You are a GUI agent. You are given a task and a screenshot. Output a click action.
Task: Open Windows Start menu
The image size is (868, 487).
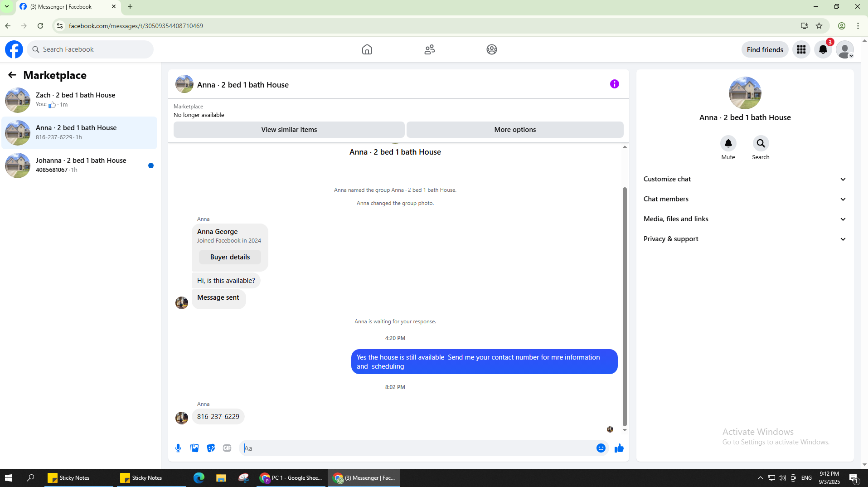[x=8, y=478]
